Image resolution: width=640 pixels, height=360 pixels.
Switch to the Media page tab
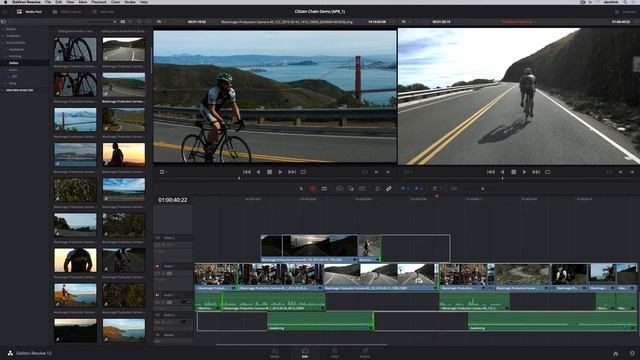tap(275, 353)
